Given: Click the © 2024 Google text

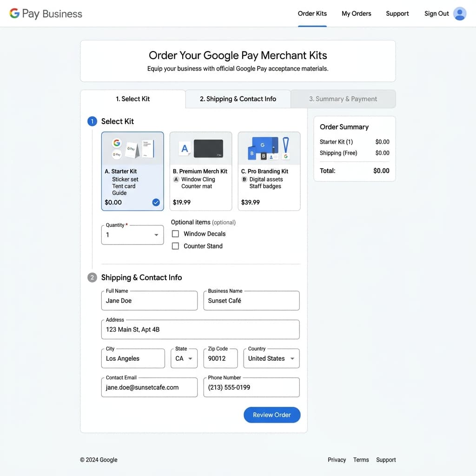Looking at the screenshot, I should click(x=99, y=460).
